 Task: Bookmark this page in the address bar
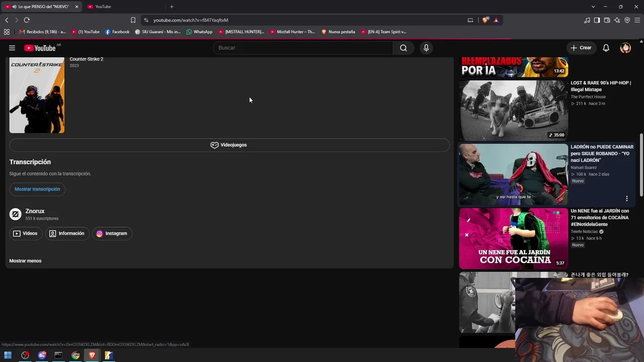tap(133, 20)
